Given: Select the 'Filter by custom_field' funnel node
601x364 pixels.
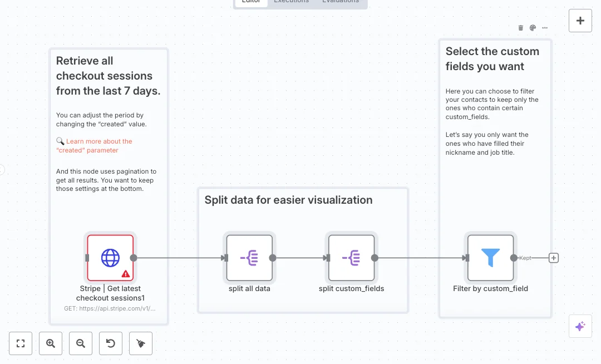Looking at the screenshot, I should (x=490, y=258).
